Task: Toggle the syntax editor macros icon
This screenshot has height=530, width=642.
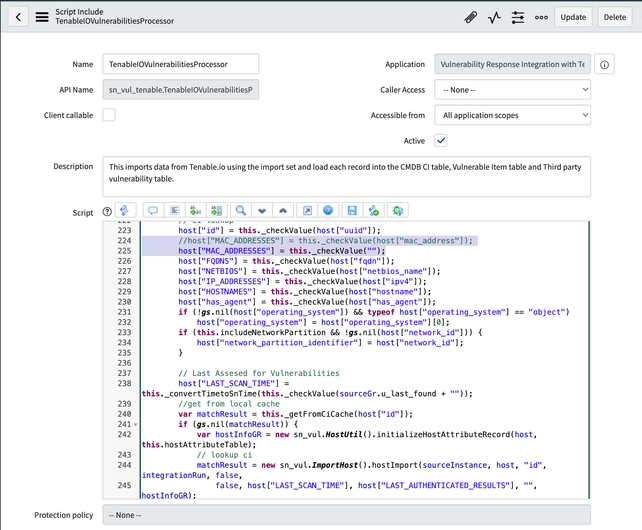Action: click(124, 211)
